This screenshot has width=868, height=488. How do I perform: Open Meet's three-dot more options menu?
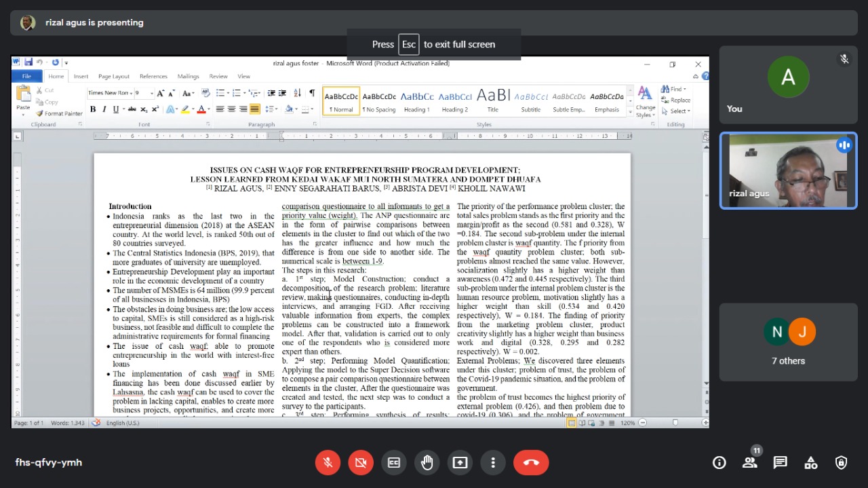coord(493,463)
